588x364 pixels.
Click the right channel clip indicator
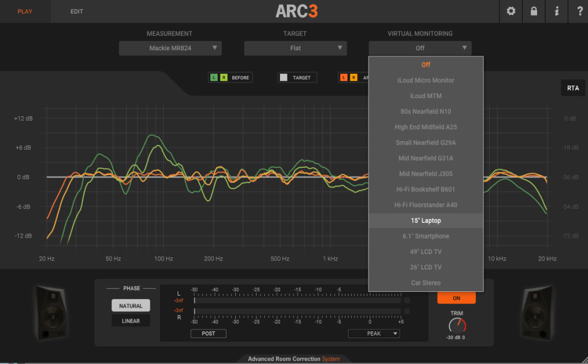pyautogui.click(x=407, y=311)
